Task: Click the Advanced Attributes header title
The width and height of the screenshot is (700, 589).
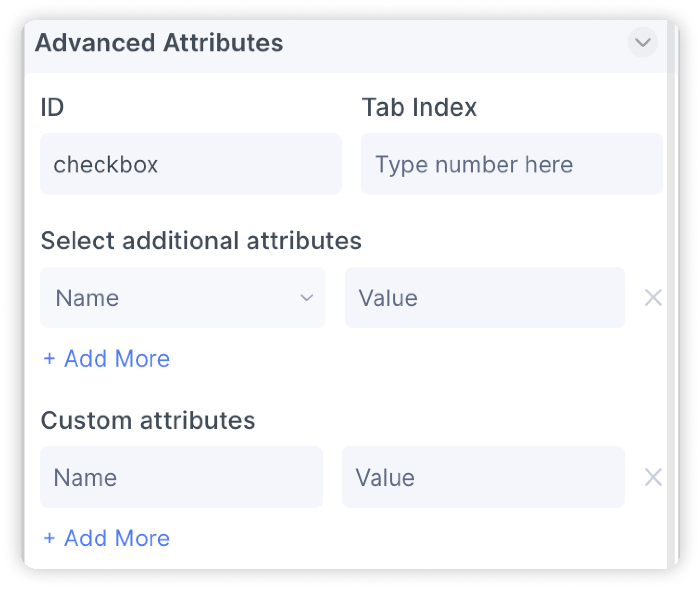Action: pyautogui.click(x=159, y=43)
